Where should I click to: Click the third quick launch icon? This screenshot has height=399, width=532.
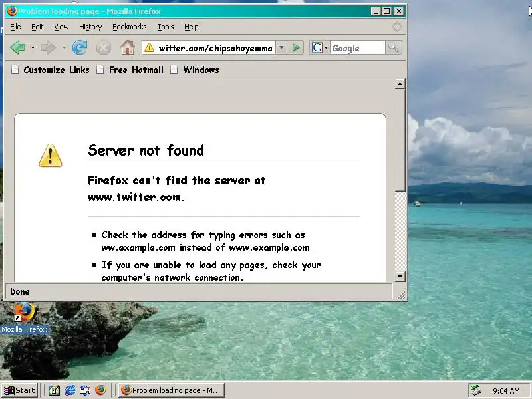(x=85, y=390)
